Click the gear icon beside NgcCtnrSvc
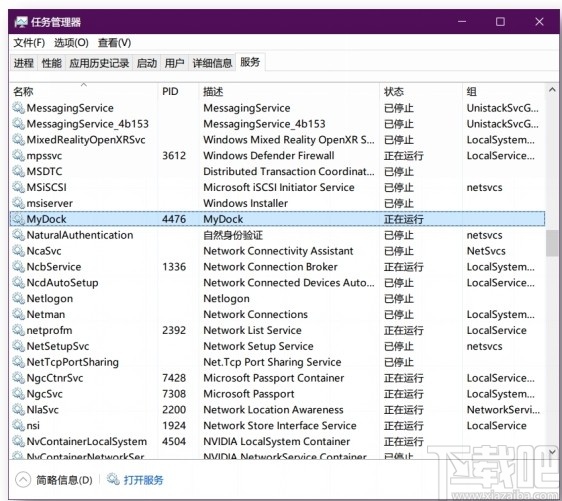 pos(18,378)
